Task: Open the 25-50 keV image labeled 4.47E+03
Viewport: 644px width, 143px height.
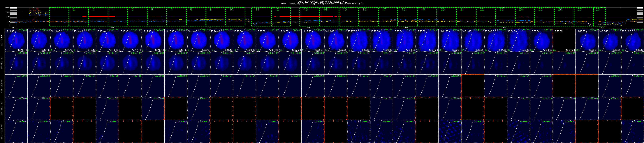Action: click(x=382, y=109)
